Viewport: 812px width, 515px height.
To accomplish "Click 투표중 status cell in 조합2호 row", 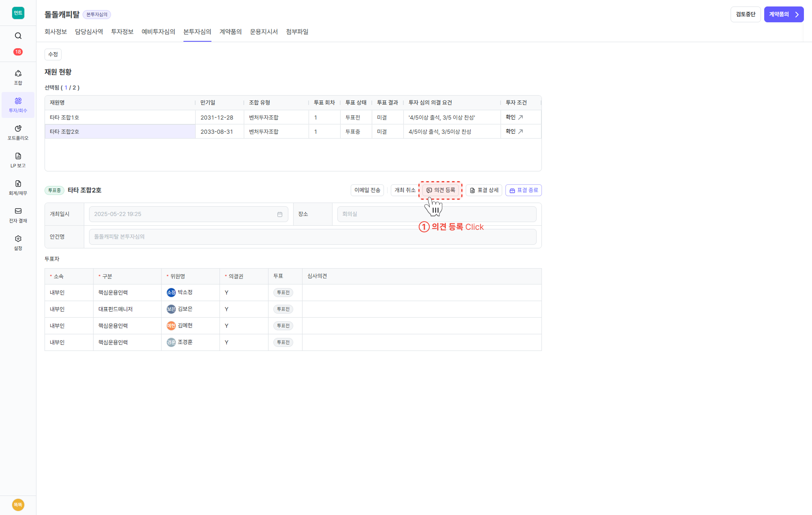I will click(x=356, y=131).
